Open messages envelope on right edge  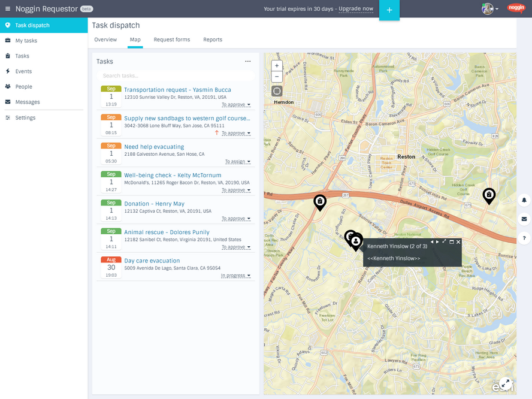coord(524,219)
